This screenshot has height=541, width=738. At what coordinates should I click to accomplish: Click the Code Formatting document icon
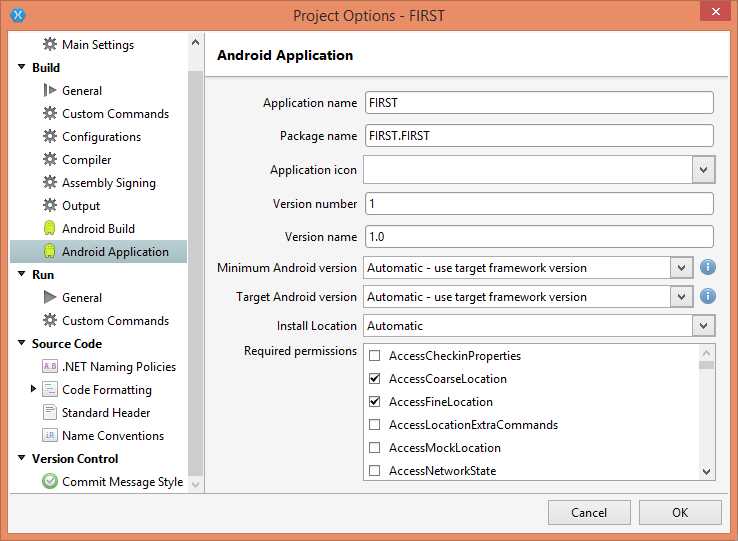point(50,389)
